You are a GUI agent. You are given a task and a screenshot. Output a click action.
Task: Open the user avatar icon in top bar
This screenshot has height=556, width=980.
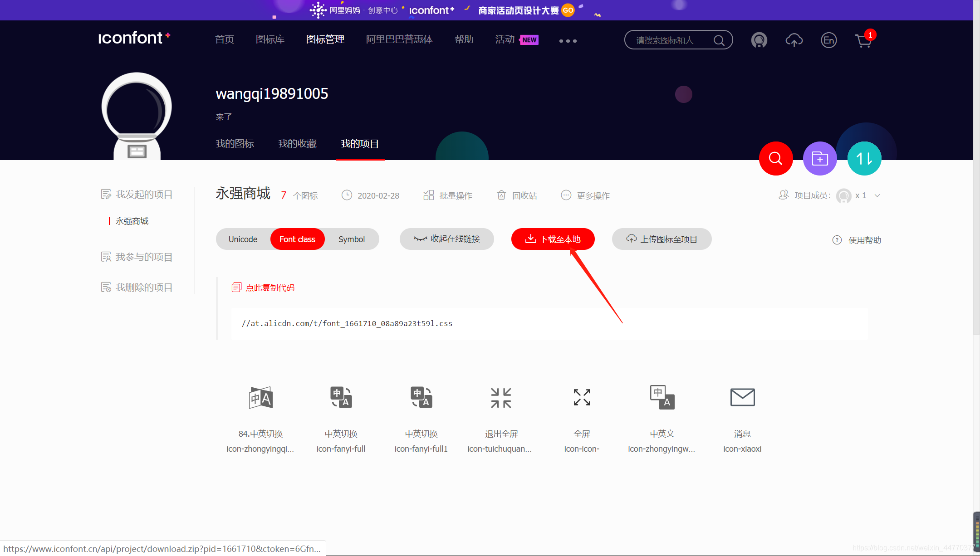coord(759,40)
